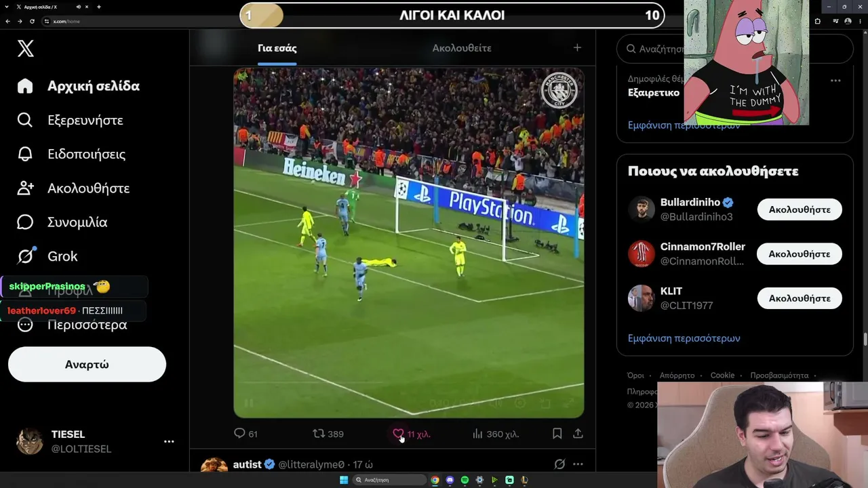868x488 pixels.
Task: Like the post with 11 χιλ. likes
Action: [x=412, y=434]
